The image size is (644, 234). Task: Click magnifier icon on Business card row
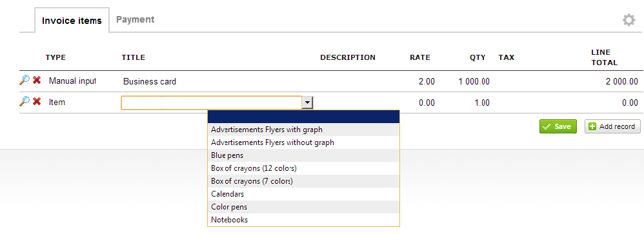25,80
